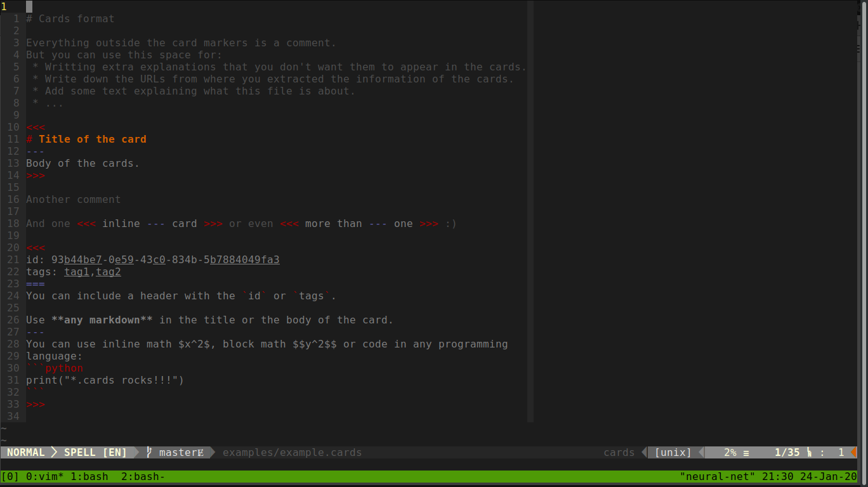Click the >>> card closer on line 14
Screen dimensions: 868x487
tap(36, 175)
